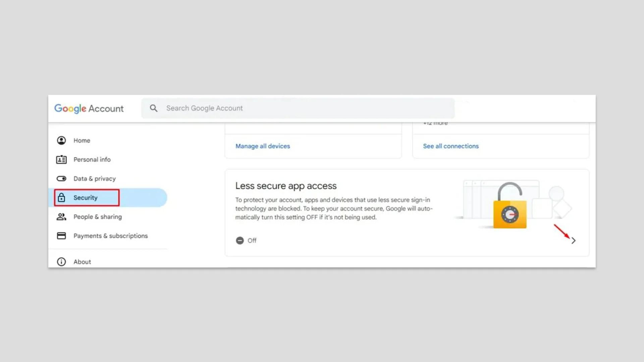Click the open padlock illustration
This screenshot has width=644, height=362.
pos(509,205)
